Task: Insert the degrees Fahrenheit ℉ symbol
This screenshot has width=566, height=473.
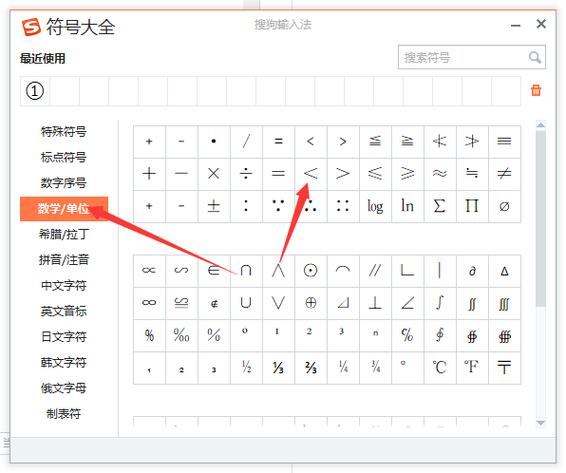Action: tap(472, 368)
